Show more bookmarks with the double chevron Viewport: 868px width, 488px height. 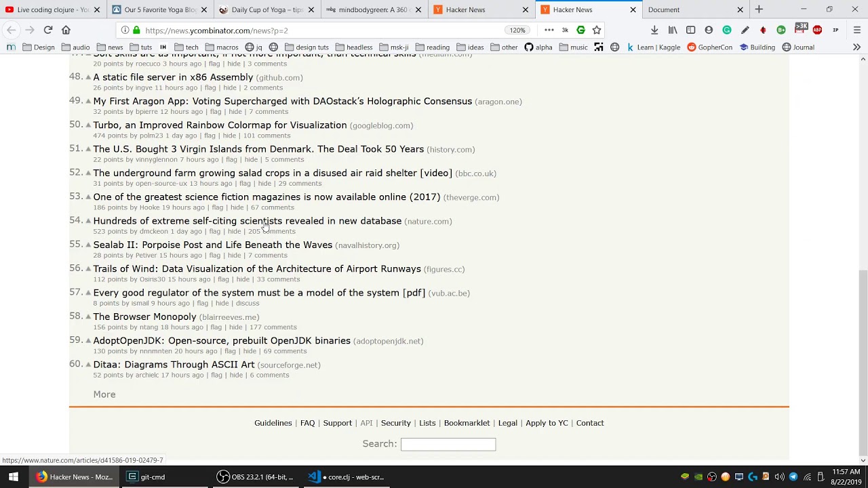pyautogui.click(x=856, y=47)
